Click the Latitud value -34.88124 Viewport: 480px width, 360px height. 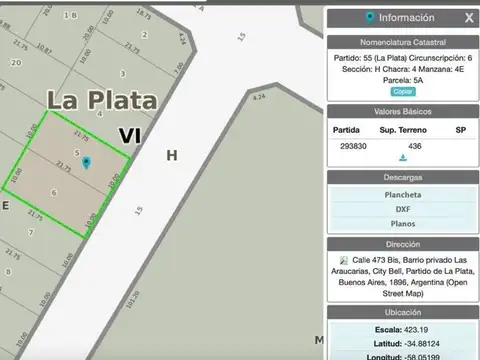(x=423, y=344)
